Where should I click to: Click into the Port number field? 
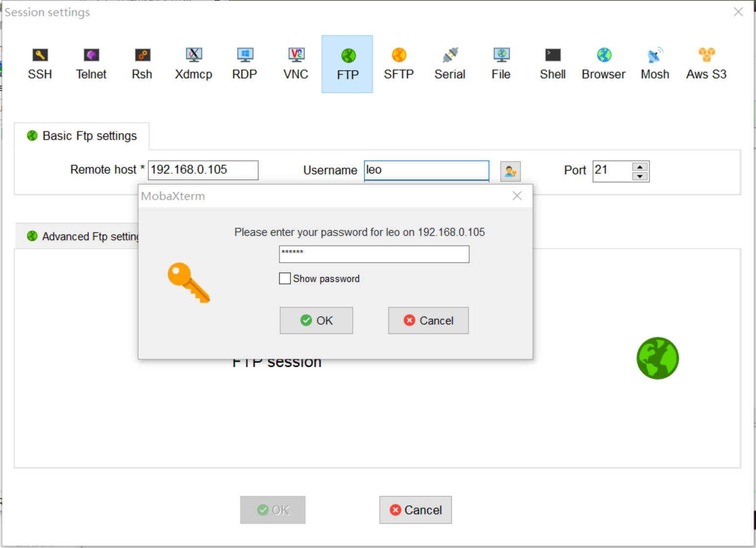point(612,171)
